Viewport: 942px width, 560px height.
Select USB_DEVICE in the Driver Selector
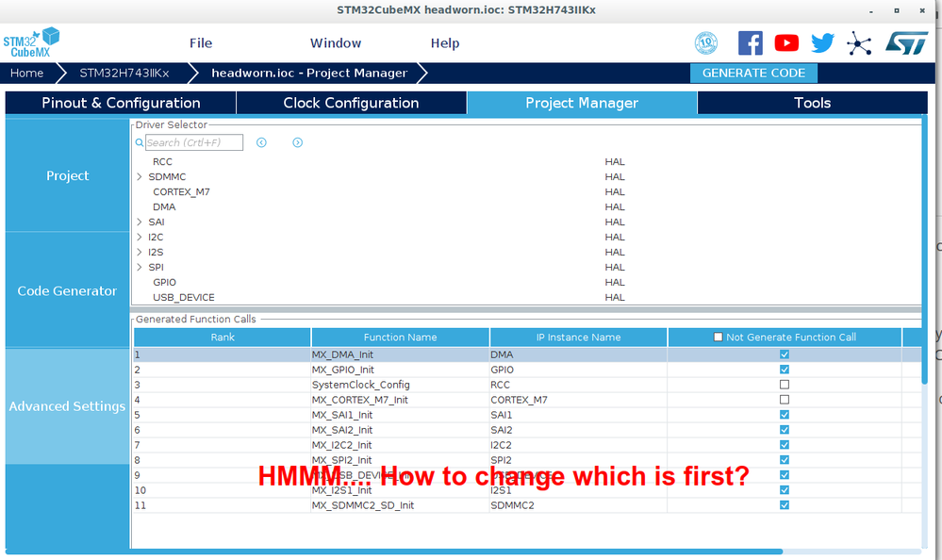(x=184, y=297)
